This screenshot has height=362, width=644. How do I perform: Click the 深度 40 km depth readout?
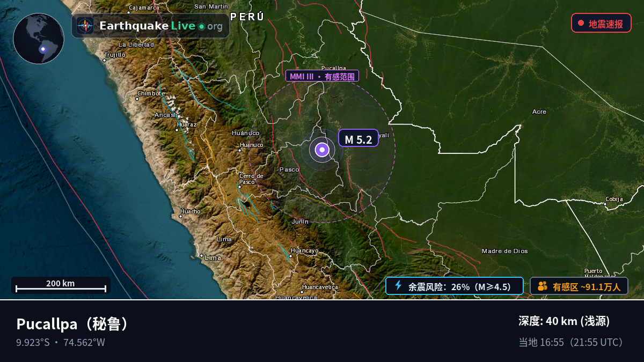click(564, 321)
